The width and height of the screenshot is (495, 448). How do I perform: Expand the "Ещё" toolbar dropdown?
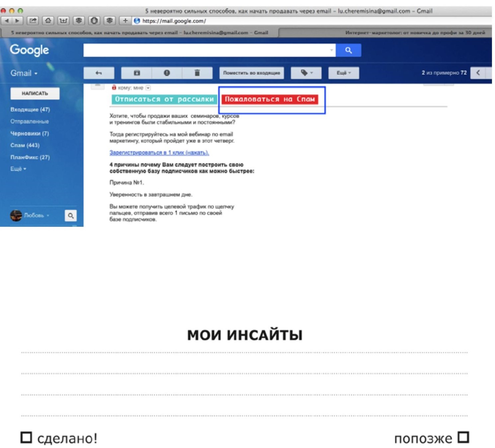click(x=343, y=73)
